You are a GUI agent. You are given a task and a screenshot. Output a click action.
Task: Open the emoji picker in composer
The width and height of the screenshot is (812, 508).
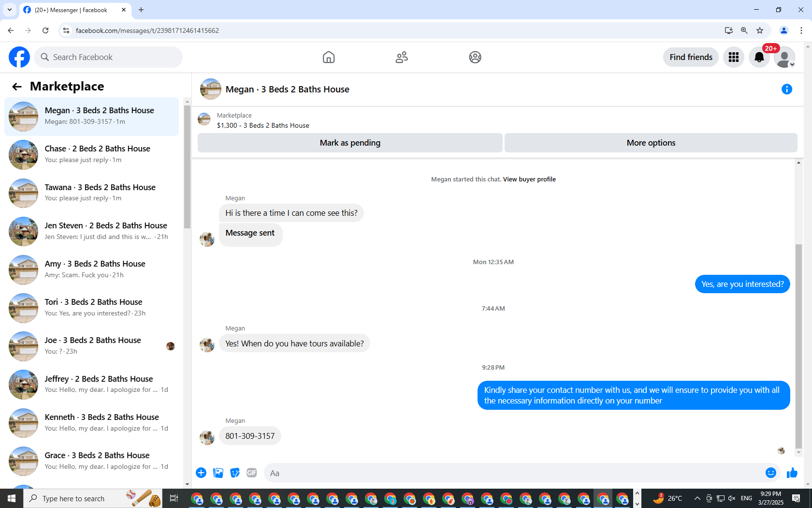[771, 473]
